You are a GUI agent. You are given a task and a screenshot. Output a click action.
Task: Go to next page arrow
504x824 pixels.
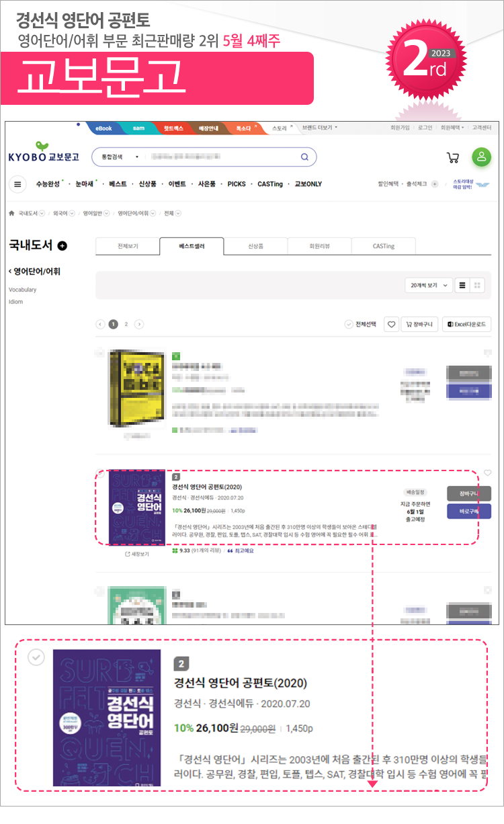139,324
